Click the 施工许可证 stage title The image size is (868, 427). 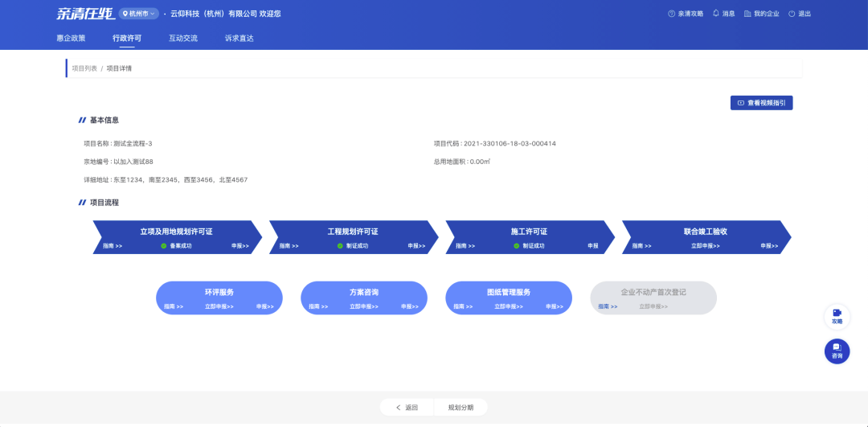529,232
